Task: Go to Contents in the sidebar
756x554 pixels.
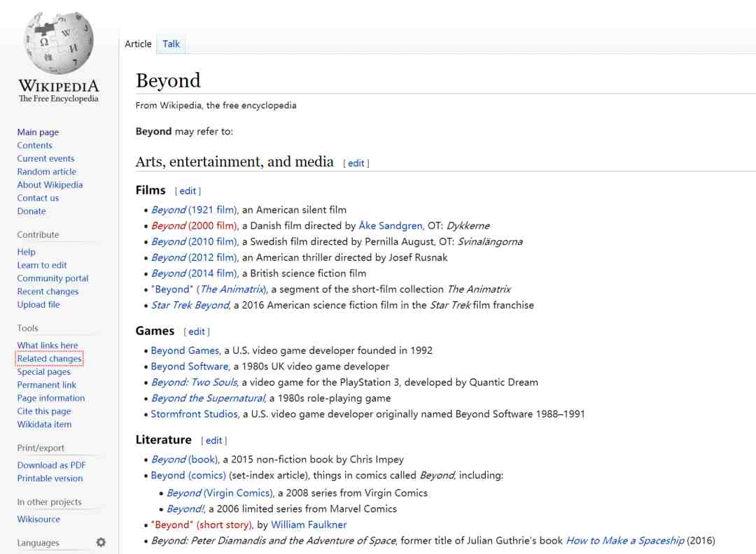Action: point(35,145)
